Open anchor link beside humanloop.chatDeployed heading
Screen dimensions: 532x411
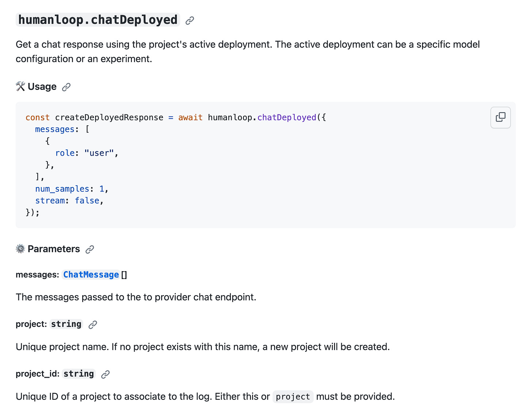(x=190, y=21)
